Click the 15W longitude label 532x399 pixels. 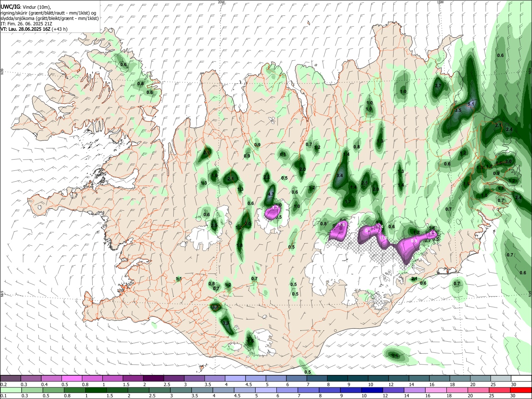[x=440, y=2]
